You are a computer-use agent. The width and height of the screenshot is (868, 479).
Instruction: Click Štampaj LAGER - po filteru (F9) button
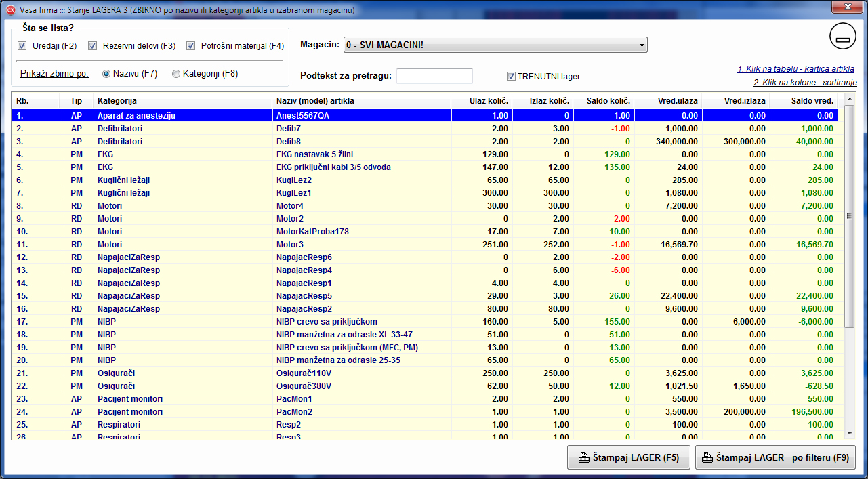point(775,457)
